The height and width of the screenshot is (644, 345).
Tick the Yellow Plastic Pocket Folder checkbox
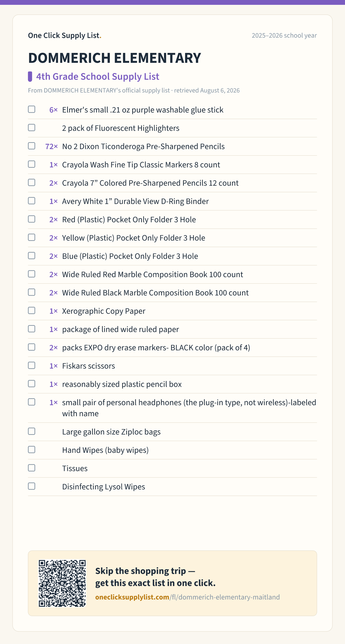point(32,237)
